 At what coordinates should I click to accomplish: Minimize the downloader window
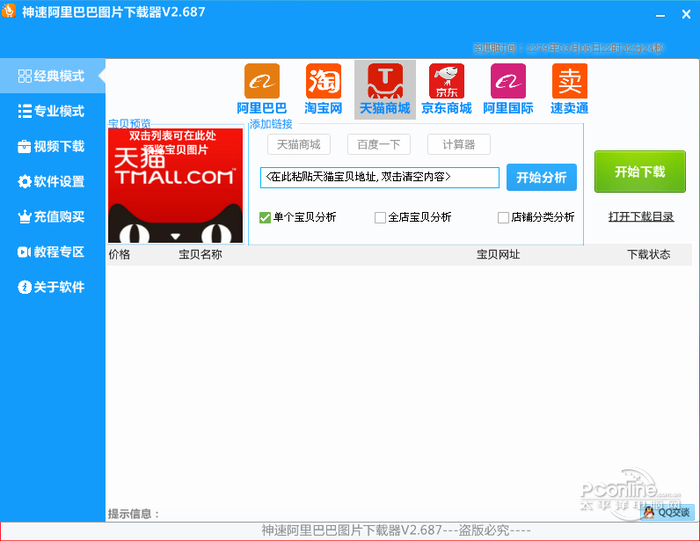(x=661, y=15)
